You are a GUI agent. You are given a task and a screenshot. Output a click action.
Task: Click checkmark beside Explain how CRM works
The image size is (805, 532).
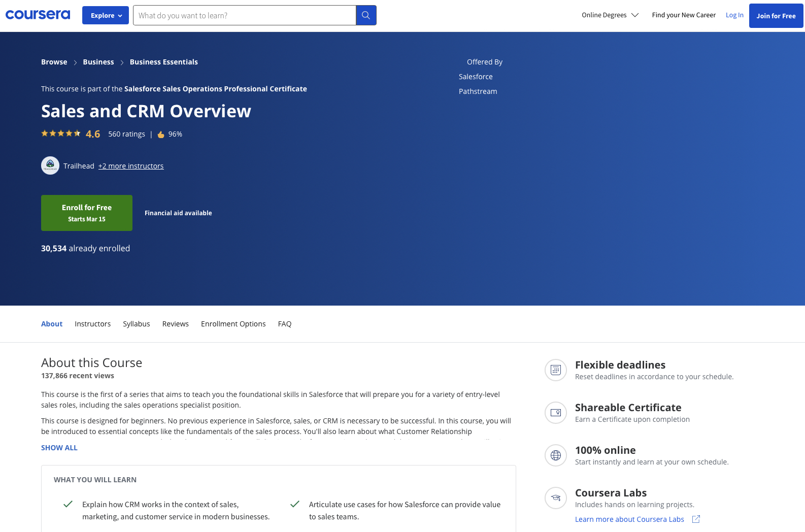(x=68, y=504)
